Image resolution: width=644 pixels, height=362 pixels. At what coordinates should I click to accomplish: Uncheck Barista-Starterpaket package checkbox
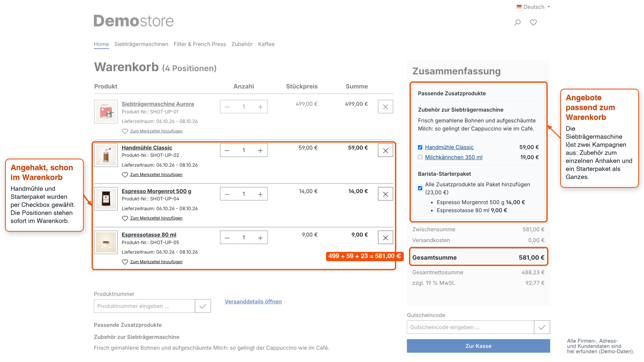(x=420, y=188)
